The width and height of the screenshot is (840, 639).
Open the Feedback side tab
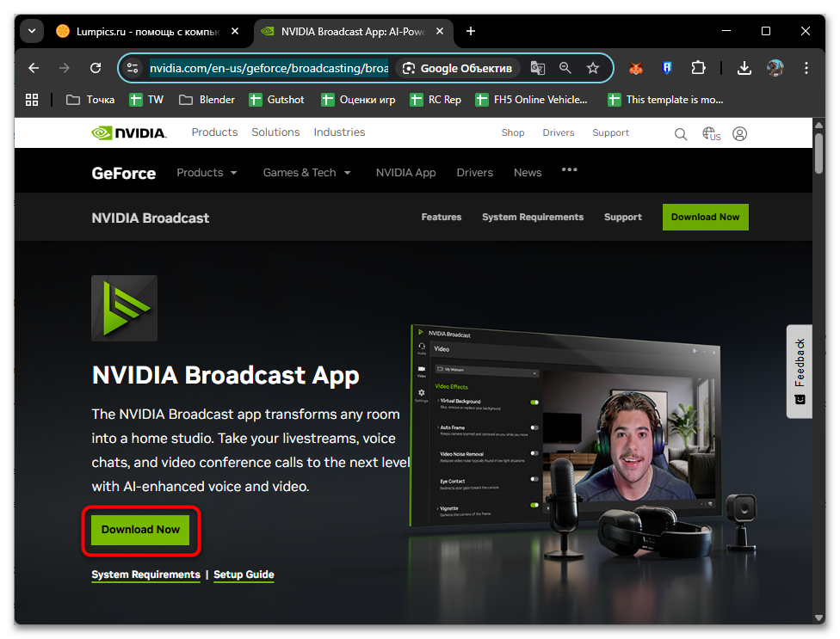(800, 371)
